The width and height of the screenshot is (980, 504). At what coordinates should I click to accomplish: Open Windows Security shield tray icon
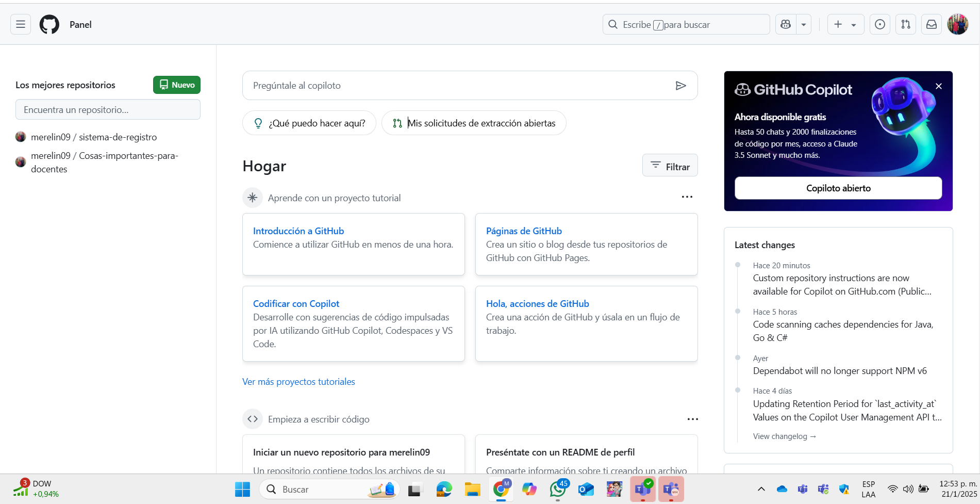(x=844, y=489)
